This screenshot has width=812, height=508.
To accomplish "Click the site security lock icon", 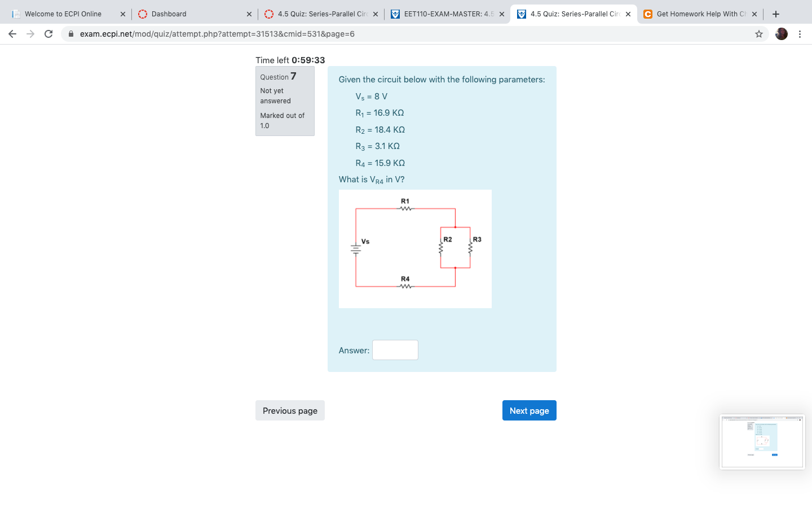I will [71, 34].
